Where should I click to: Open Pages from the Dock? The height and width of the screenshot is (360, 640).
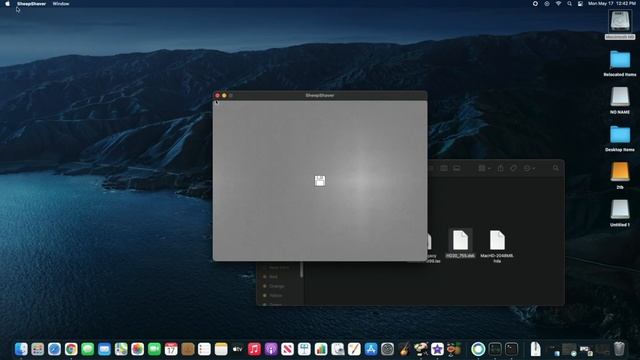click(x=354, y=349)
